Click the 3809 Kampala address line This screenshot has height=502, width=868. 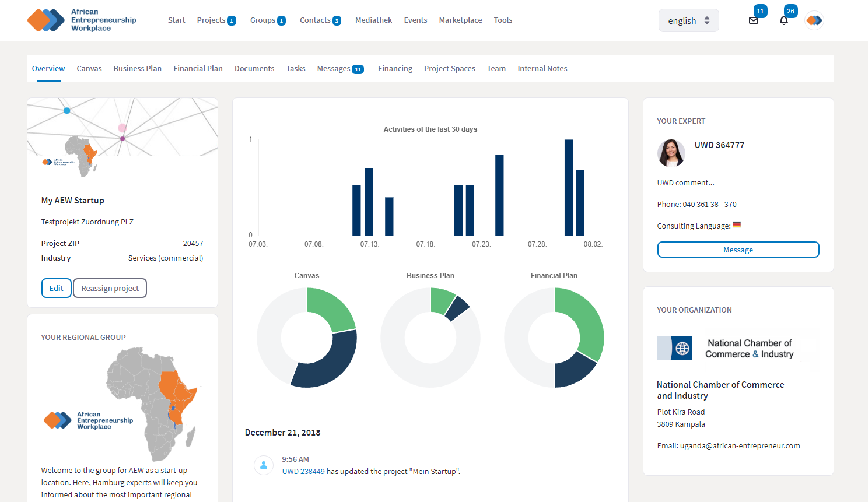click(x=681, y=424)
